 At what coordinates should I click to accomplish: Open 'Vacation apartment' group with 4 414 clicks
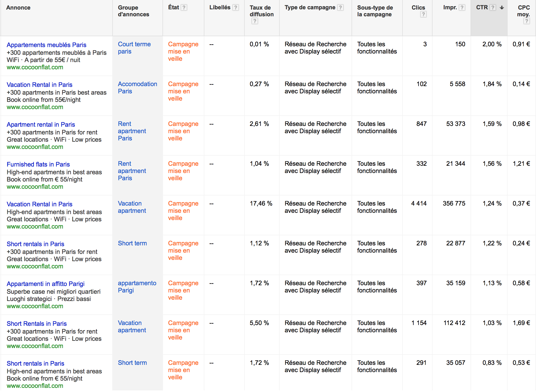[132, 207]
